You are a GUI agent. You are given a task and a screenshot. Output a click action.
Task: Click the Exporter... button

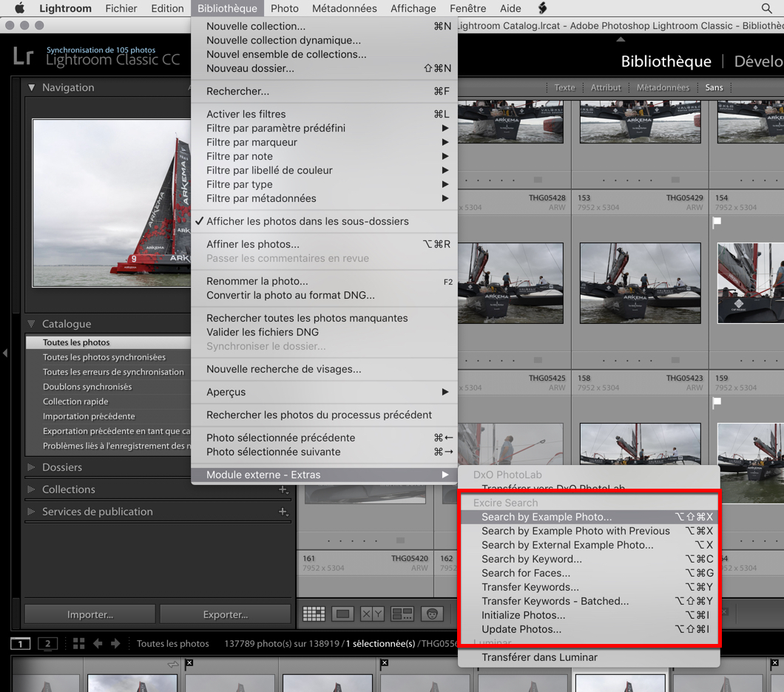coord(226,614)
